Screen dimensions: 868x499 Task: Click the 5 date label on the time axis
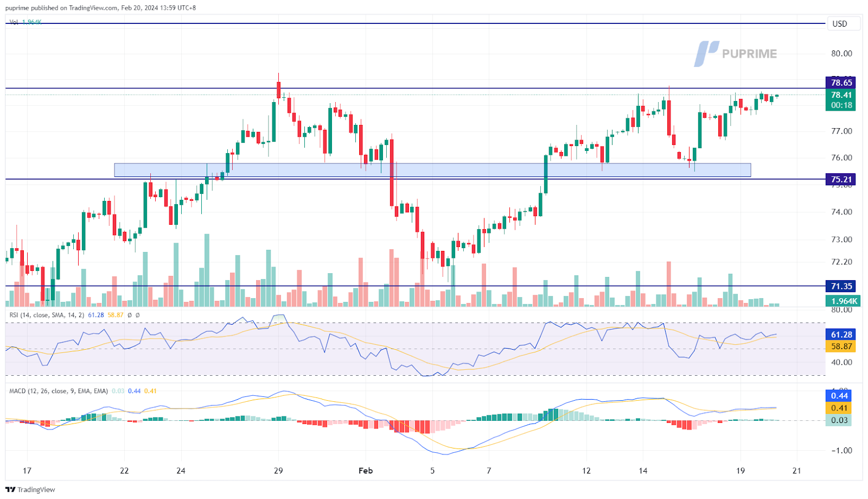432,471
